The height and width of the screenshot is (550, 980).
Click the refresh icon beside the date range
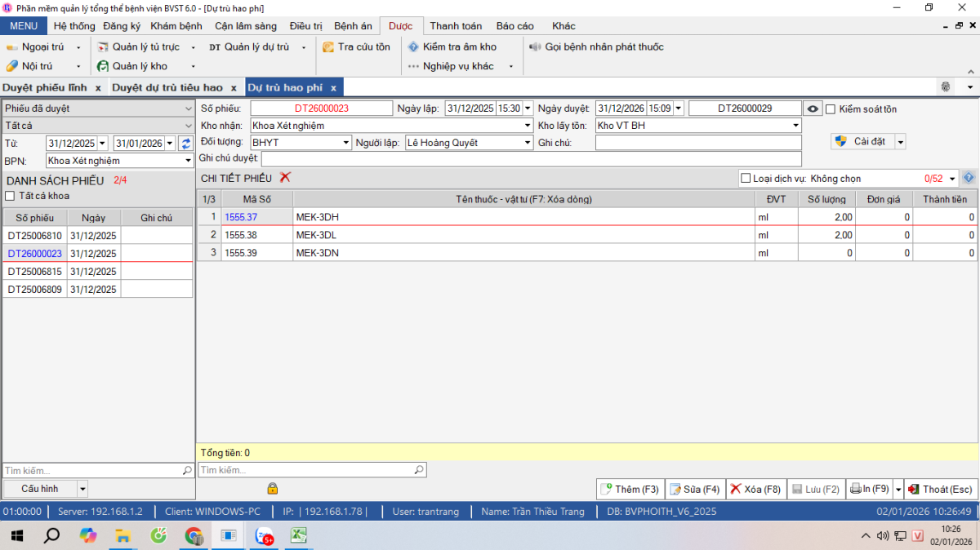point(185,143)
